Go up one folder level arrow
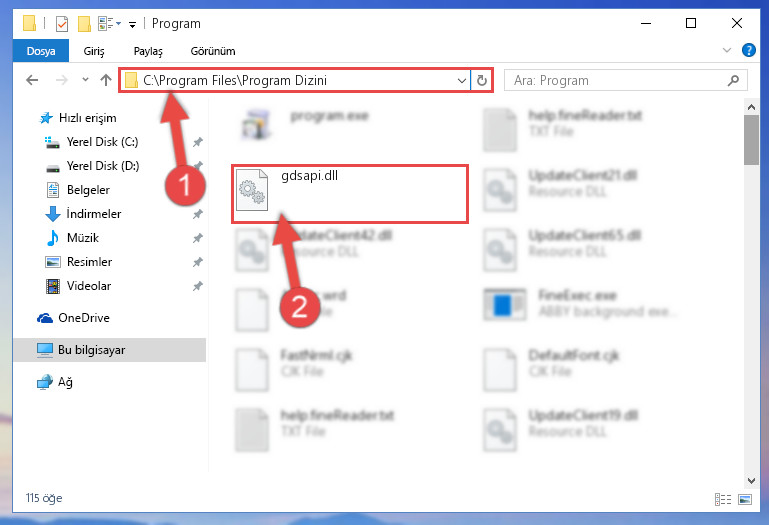This screenshot has width=769, height=525. click(x=106, y=80)
